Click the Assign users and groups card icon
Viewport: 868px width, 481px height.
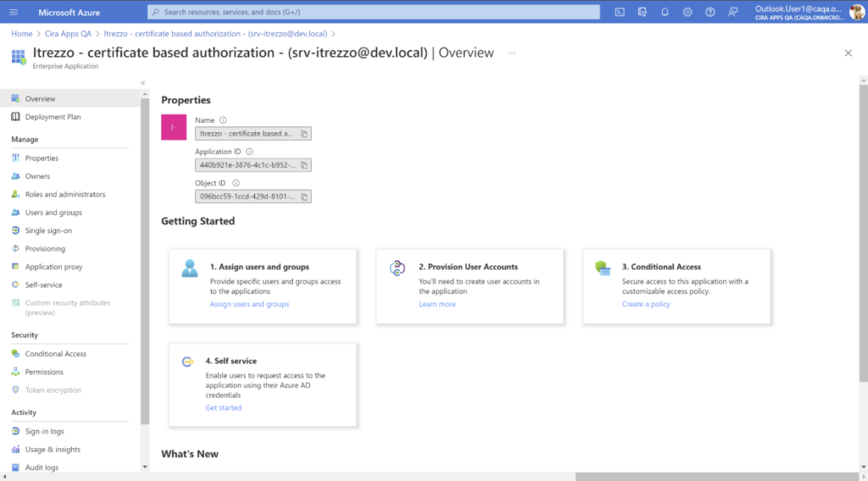click(190, 269)
